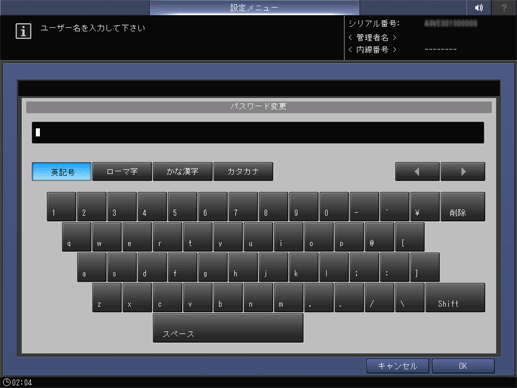
Task: Tap the number 3 key
Action: 122,207
